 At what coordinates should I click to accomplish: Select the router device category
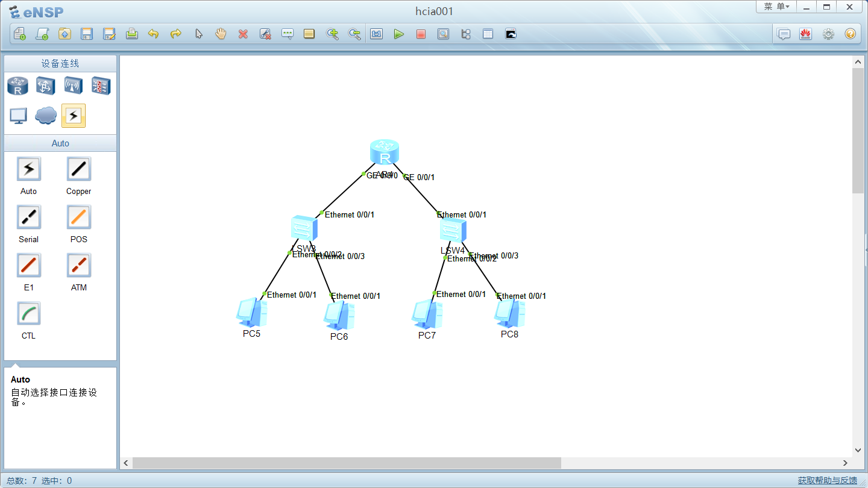point(17,86)
